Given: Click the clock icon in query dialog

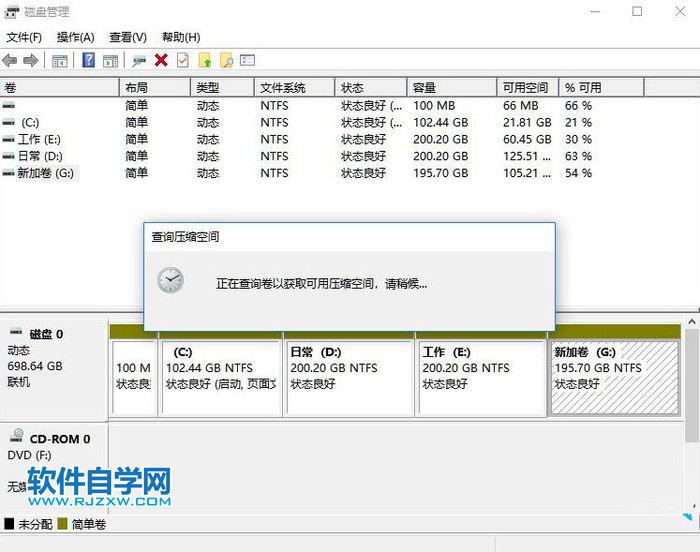Looking at the screenshot, I should (170, 280).
